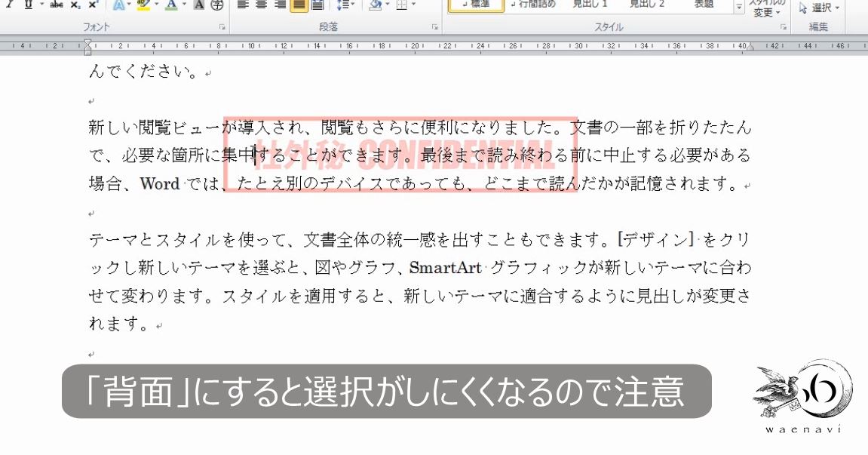Toggle character shading (gray A) icon
868x455 pixels.
click(199, 5)
